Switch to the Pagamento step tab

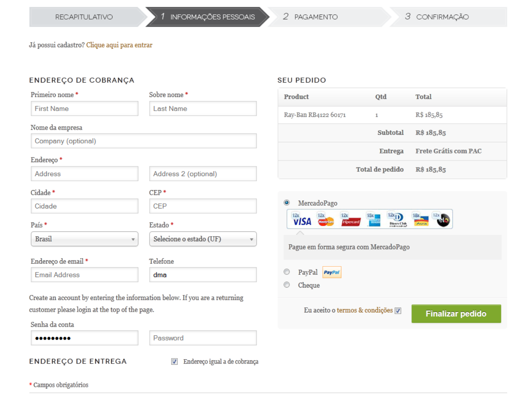(316, 17)
